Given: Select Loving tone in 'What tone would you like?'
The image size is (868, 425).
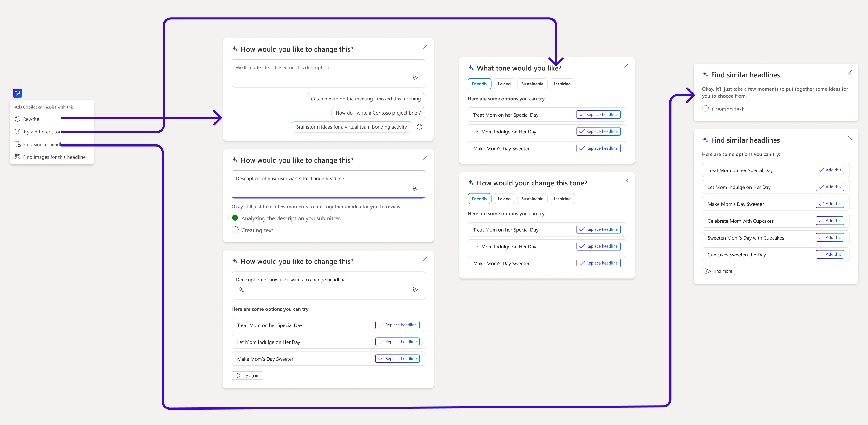Looking at the screenshot, I should [x=504, y=84].
